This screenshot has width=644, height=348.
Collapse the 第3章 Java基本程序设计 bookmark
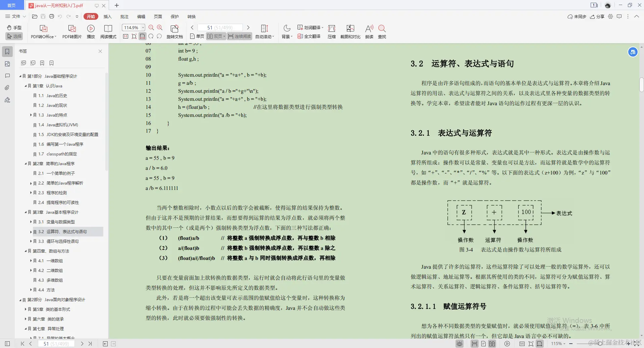26,212
